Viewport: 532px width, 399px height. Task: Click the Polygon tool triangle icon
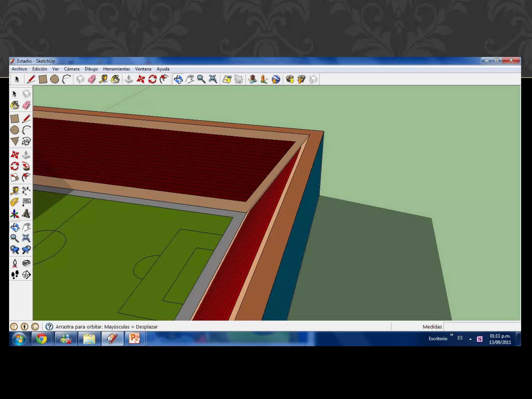point(15,141)
